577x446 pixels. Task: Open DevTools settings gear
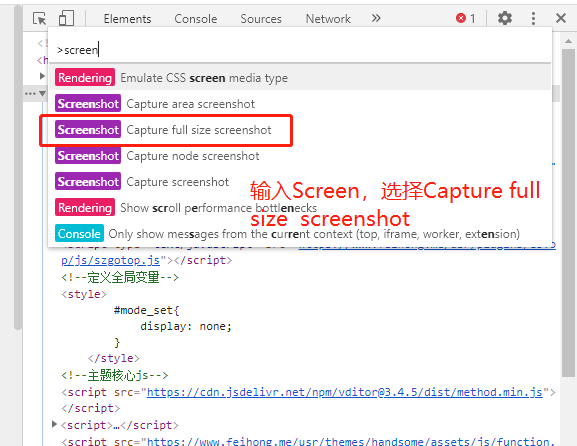pyautogui.click(x=505, y=18)
